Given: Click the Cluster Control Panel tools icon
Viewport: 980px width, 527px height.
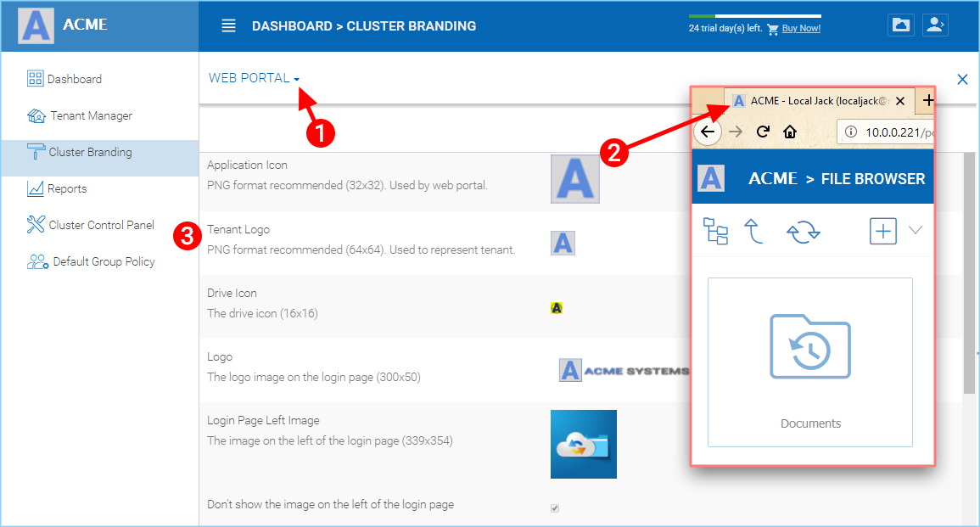Looking at the screenshot, I should [36, 224].
